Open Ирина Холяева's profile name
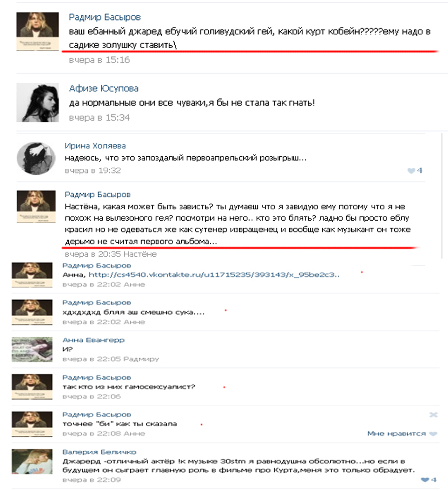This screenshot has height=491, width=448. (95, 146)
